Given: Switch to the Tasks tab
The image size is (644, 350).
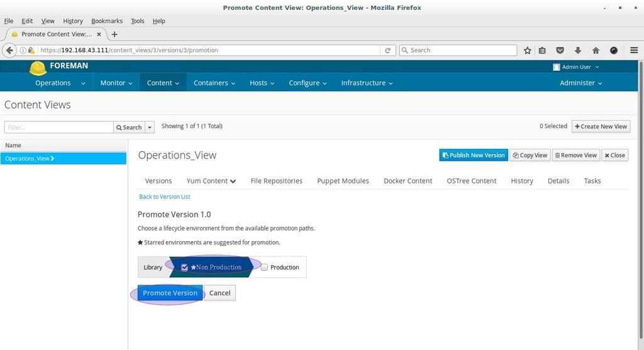Looking at the screenshot, I should click(592, 181).
